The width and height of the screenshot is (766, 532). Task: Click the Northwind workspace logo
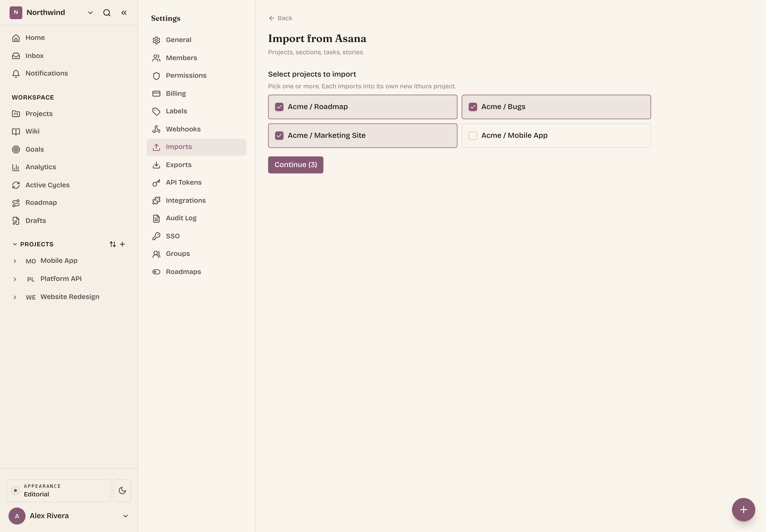(16, 13)
